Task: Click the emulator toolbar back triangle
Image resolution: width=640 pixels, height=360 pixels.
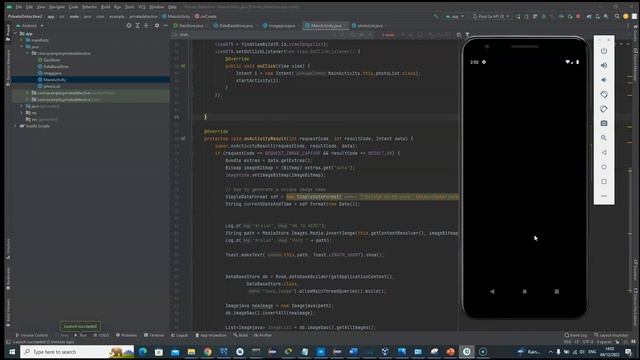Action: [x=604, y=153]
